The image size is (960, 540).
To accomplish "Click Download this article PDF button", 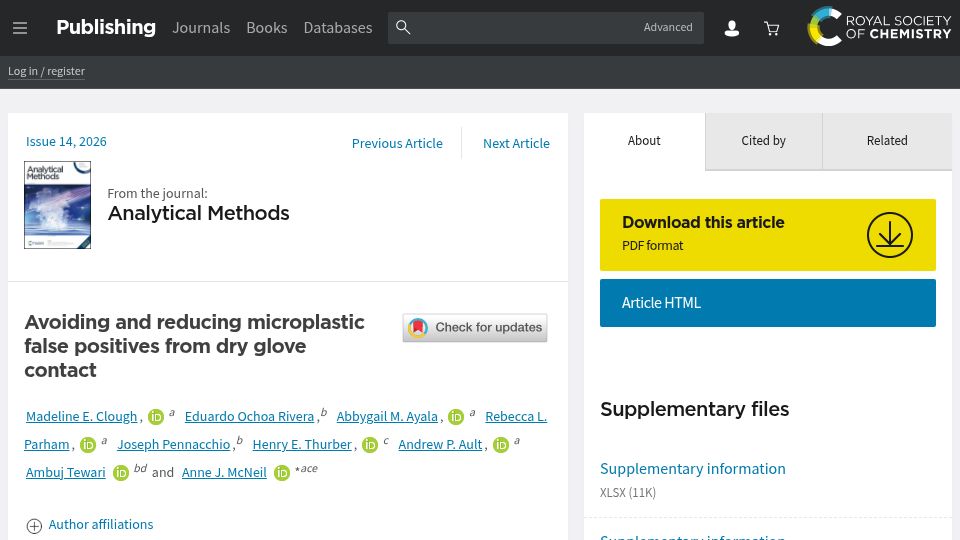I will click(x=768, y=234).
